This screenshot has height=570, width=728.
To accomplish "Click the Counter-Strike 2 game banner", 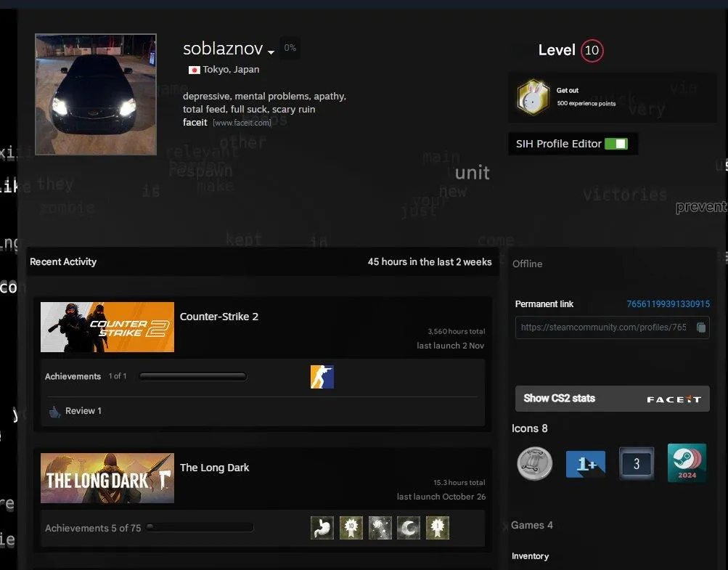I will tap(107, 327).
